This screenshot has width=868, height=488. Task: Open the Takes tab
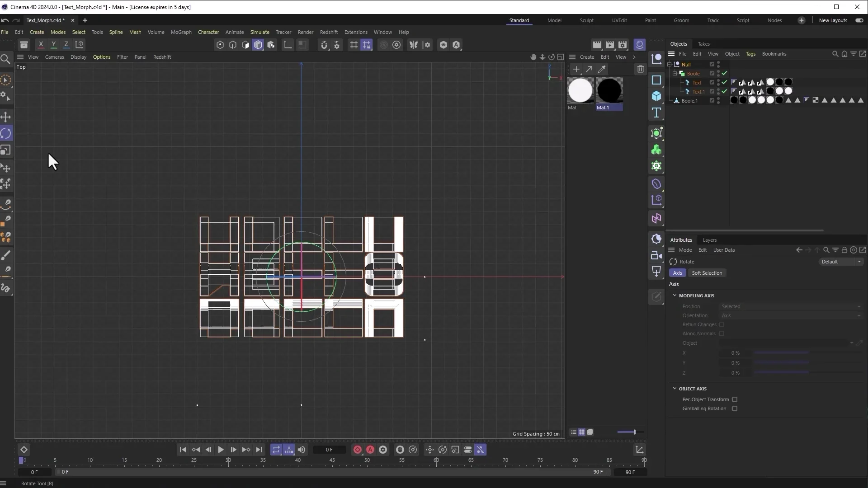click(x=703, y=44)
